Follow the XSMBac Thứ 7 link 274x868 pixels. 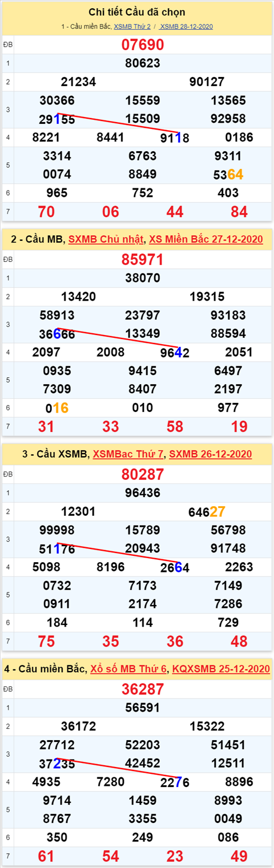click(x=128, y=454)
